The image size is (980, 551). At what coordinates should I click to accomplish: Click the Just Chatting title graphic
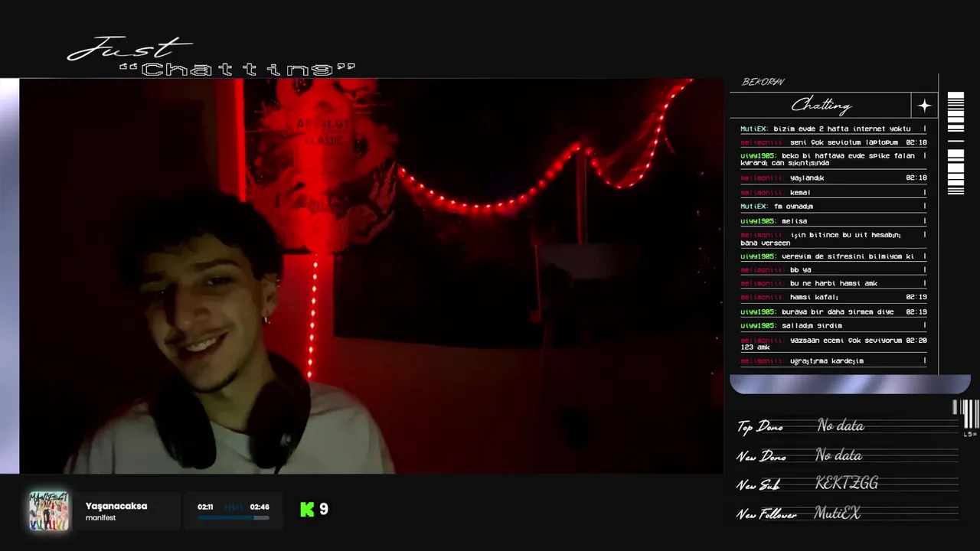211,57
